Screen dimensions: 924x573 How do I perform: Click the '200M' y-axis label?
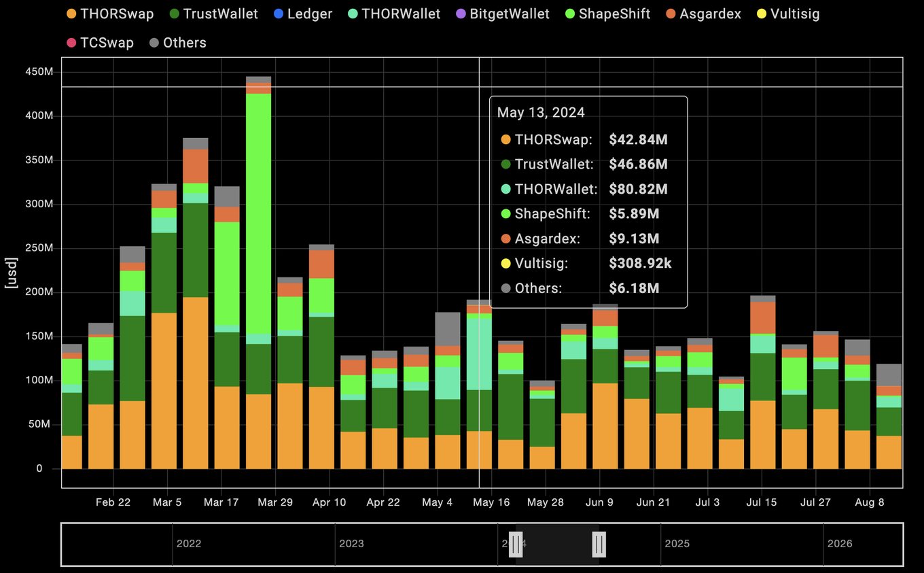(39, 292)
